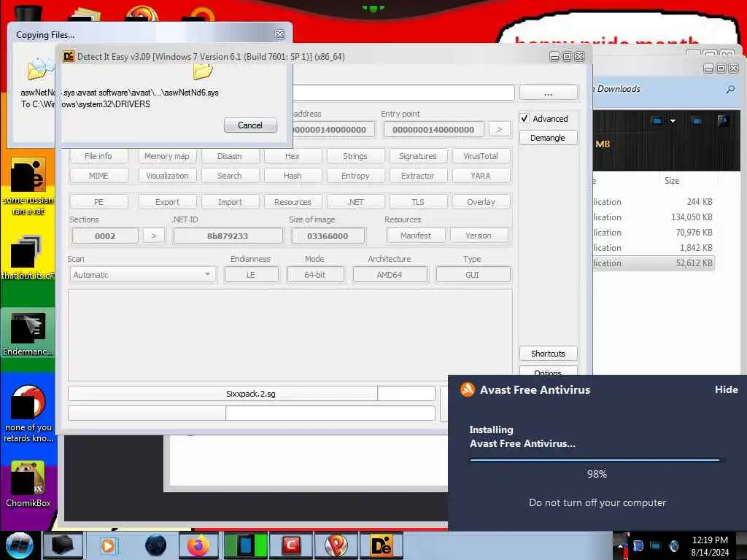Screen dimensions: 747x560
Task: Open the Endermanc... desktop icon
Action: point(28,334)
